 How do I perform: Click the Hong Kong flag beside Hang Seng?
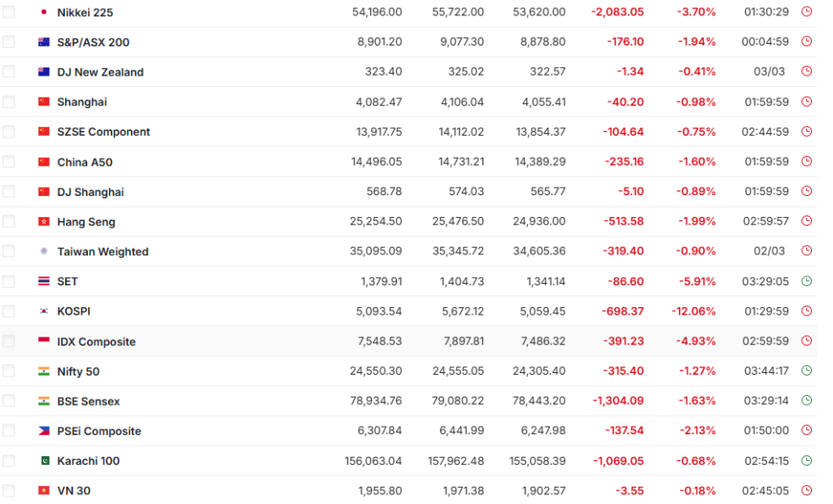[x=44, y=222]
